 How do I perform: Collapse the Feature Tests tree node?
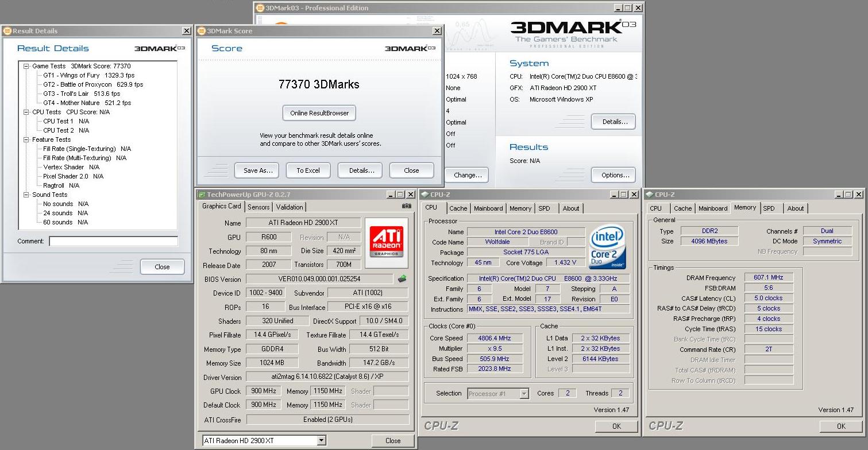pyautogui.click(x=26, y=139)
